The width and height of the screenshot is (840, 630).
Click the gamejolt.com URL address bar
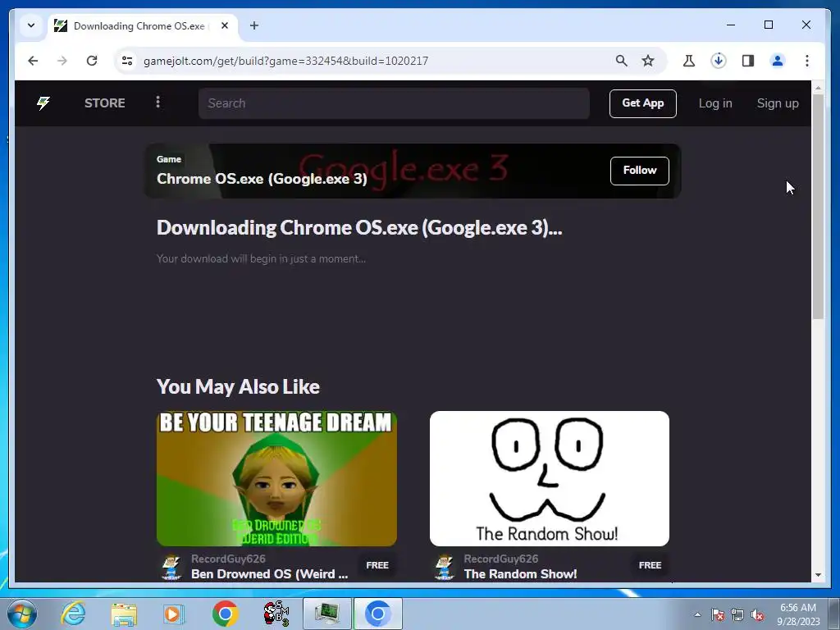(x=285, y=61)
